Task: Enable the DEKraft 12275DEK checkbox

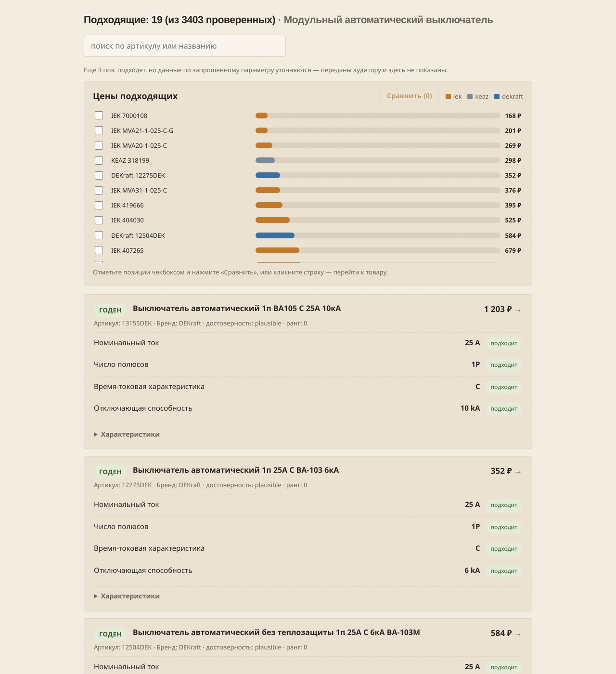Action: pos(99,175)
